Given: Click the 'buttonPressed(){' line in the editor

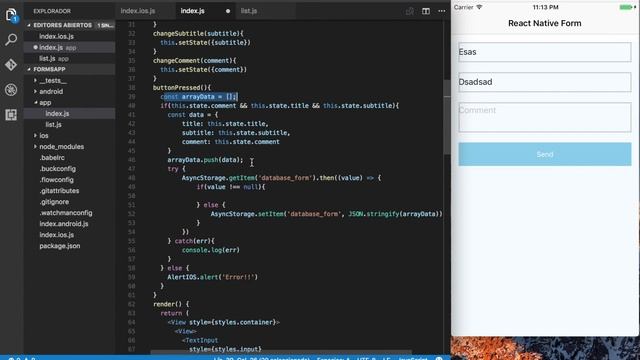Looking at the screenshot, I should (182, 88).
